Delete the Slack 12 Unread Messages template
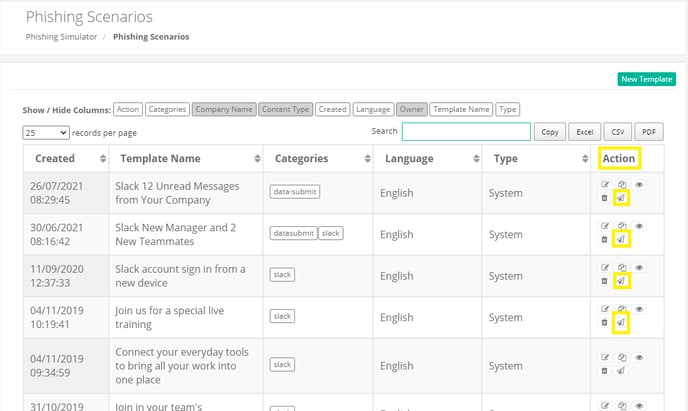Viewport: 688px width, 411px height. coord(604,198)
